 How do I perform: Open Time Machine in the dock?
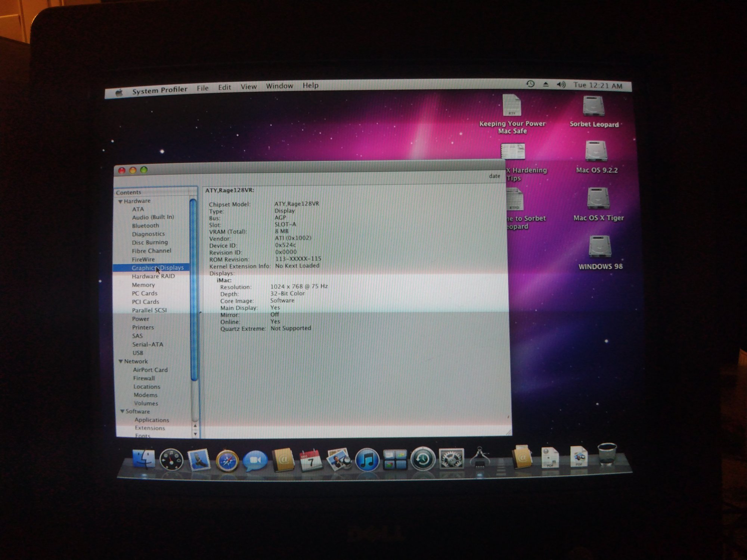tap(422, 459)
